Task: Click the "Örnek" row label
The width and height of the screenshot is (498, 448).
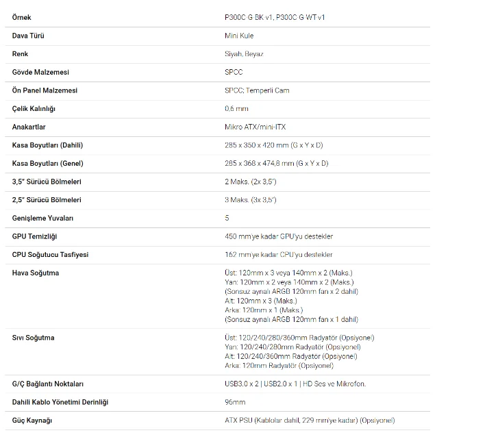Action: 22,17
